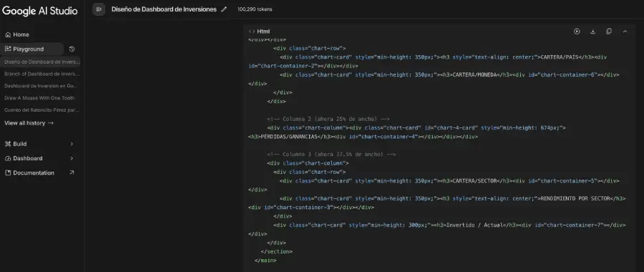The image size is (644, 272).
Task: Click the 'CARTERA/PAÍS' heading text in code
Action: (560, 57)
